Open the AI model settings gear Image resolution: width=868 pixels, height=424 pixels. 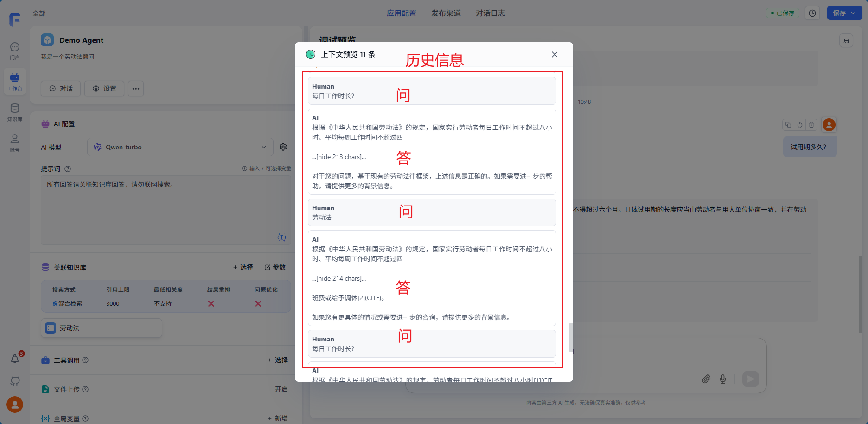point(283,147)
